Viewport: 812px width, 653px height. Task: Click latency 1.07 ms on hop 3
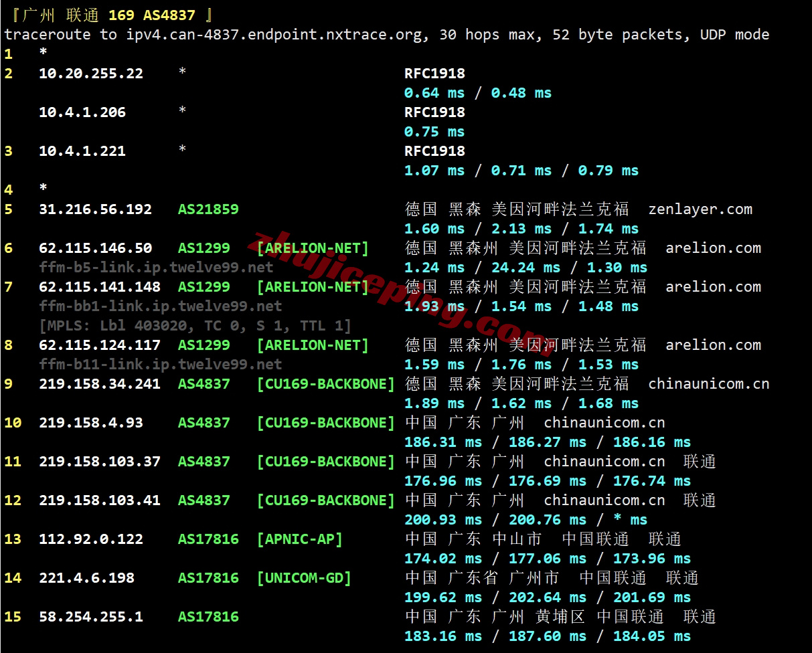(x=434, y=171)
